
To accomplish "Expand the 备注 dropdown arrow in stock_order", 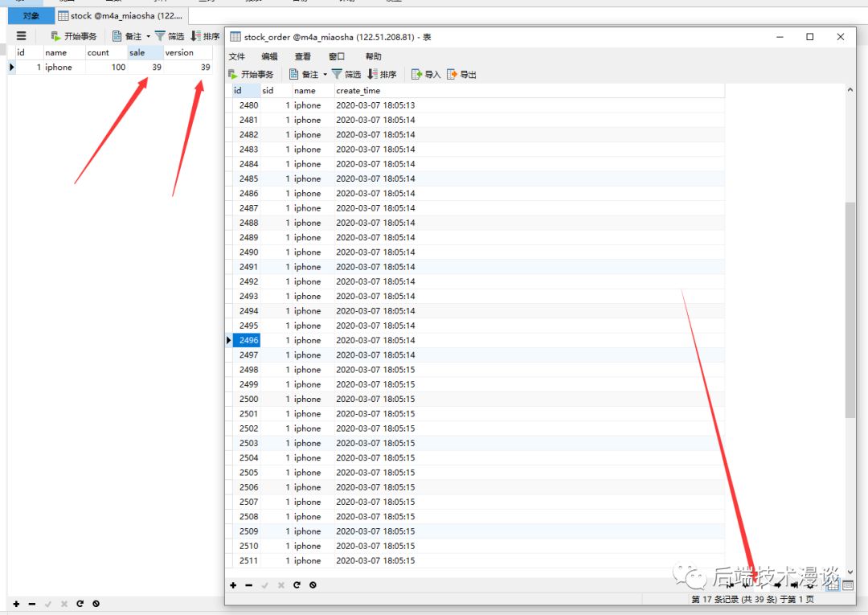I will (x=325, y=74).
